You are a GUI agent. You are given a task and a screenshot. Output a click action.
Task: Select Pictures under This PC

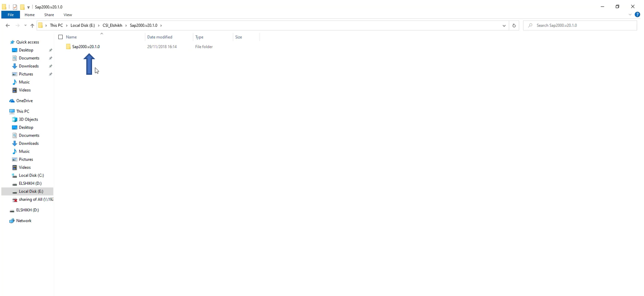27,159
